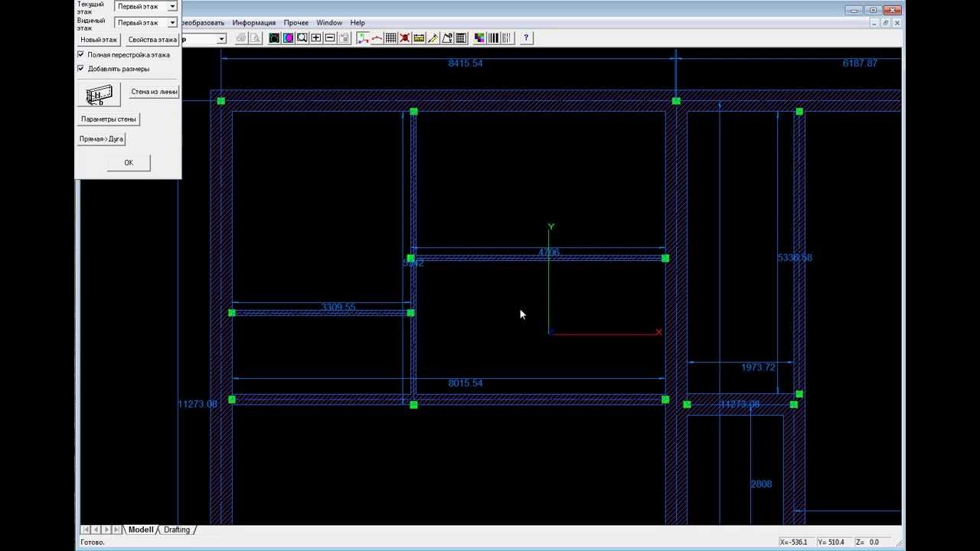The width and height of the screenshot is (980, 551).
Task: Open the Help menu
Action: click(358, 23)
